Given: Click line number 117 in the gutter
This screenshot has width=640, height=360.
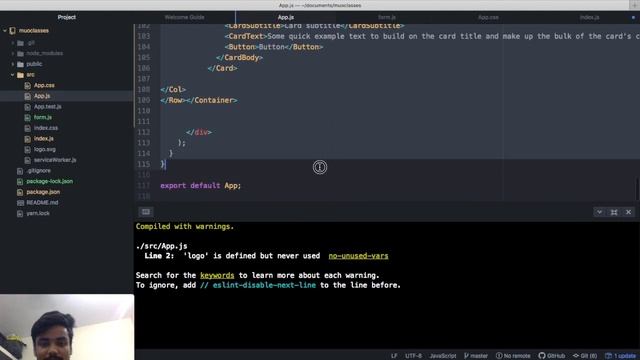Looking at the screenshot, I should (x=143, y=185).
